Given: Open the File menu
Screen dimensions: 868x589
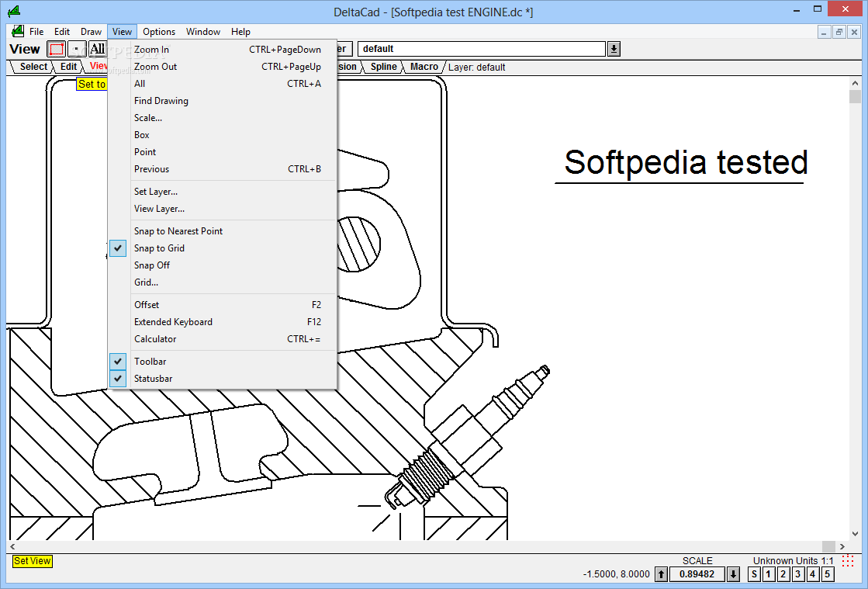Looking at the screenshot, I should 36,32.
